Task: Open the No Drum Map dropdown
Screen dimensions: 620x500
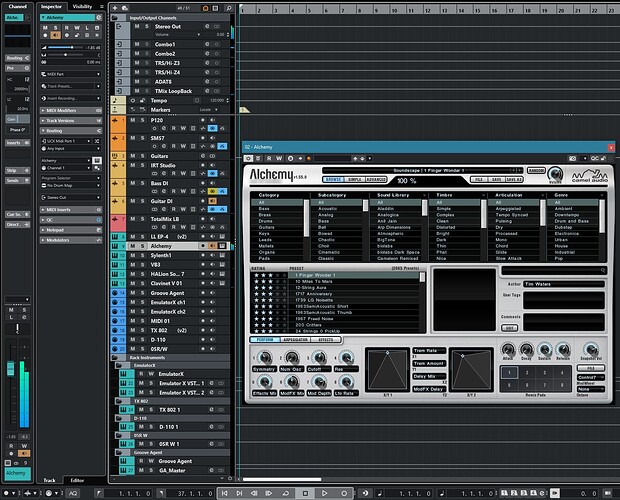Action: [x=71, y=185]
